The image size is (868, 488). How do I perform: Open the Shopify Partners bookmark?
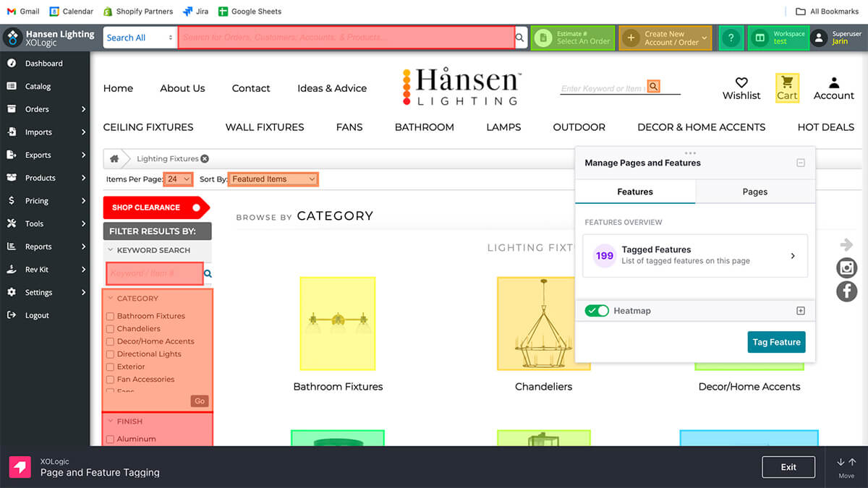point(137,12)
